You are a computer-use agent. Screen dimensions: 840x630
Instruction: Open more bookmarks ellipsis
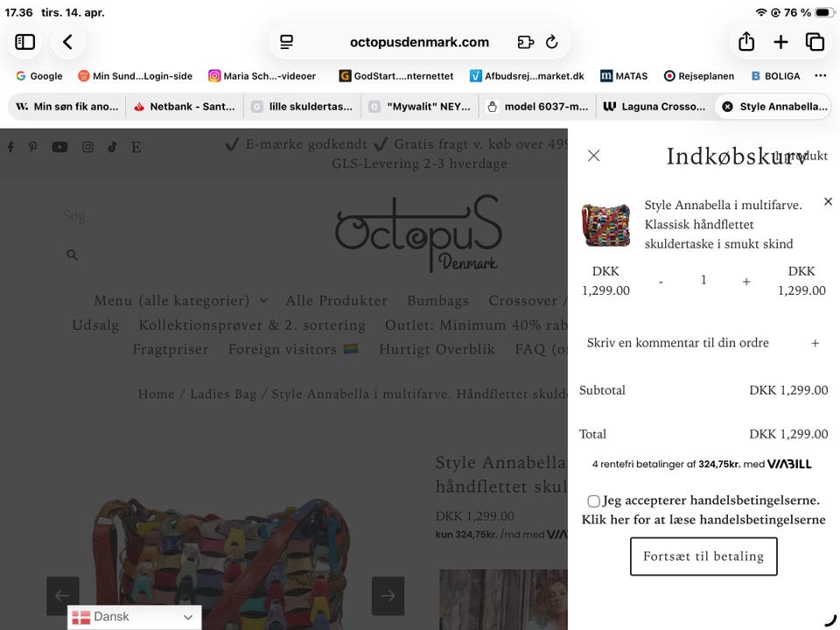(820, 75)
